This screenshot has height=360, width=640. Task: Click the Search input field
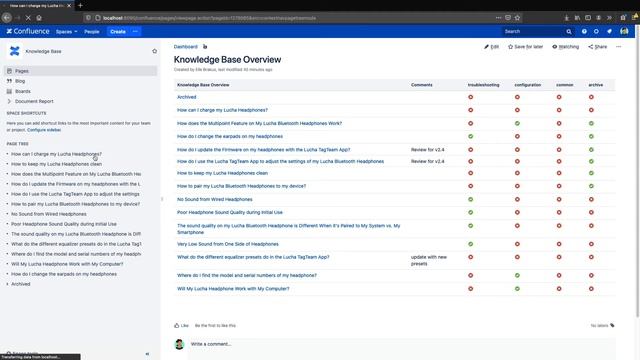pyautogui.click(x=533, y=31)
